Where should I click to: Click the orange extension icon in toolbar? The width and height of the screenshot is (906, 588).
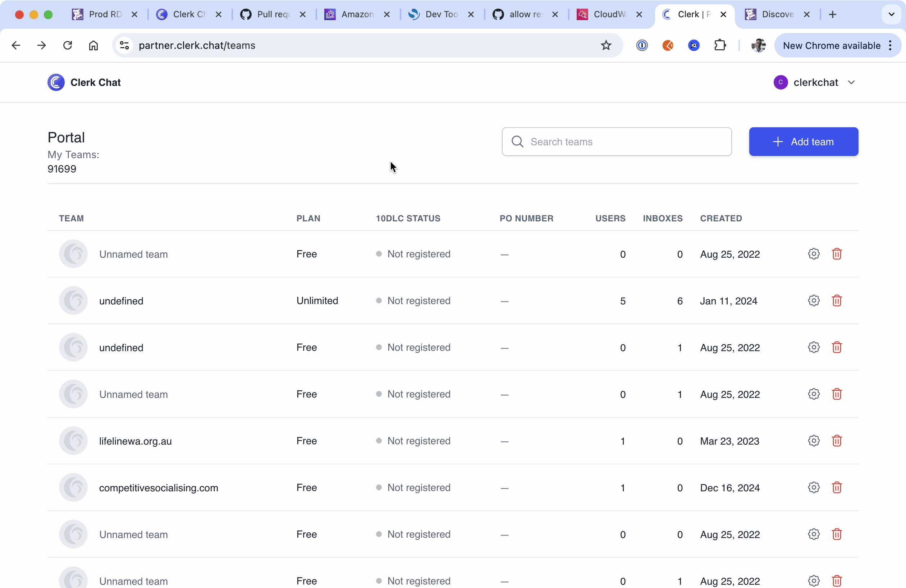(x=668, y=46)
